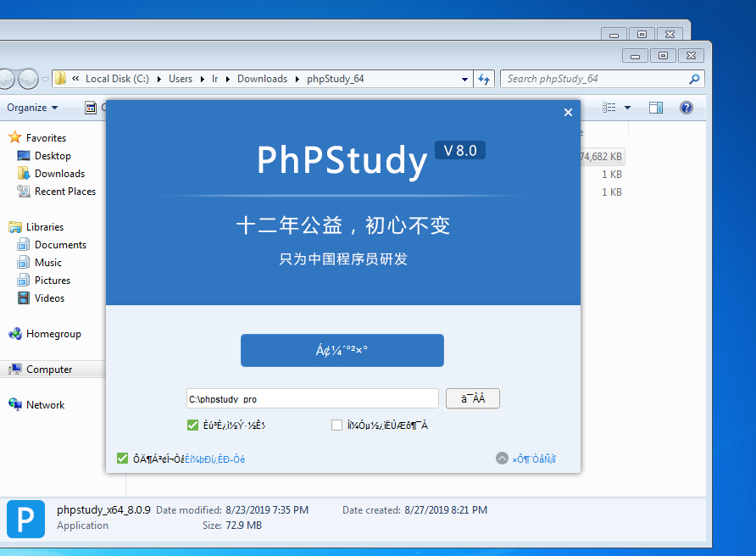756x556 pixels.
Task: Click the C:\phpstudy_pro install path field
Action: click(x=313, y=399)
